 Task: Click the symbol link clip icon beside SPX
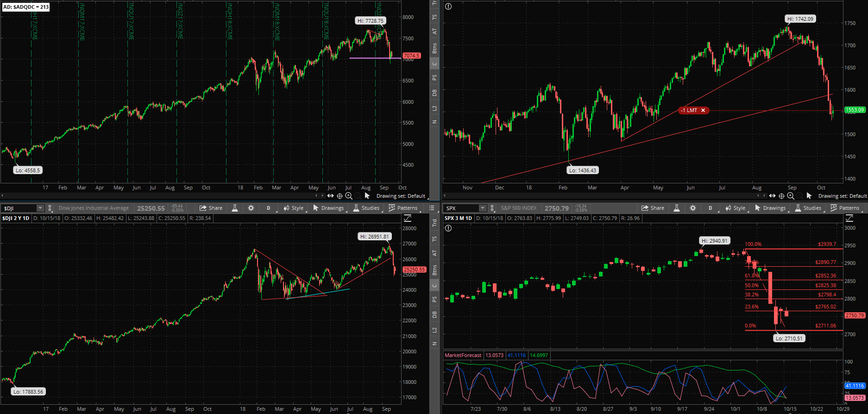click(x=492, y=208)
